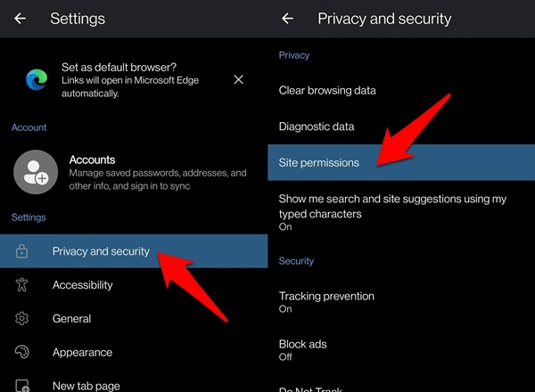Tap the Accounts avatar icon
The height and width of the screenshot is (392, 535).
pos(36,172)
